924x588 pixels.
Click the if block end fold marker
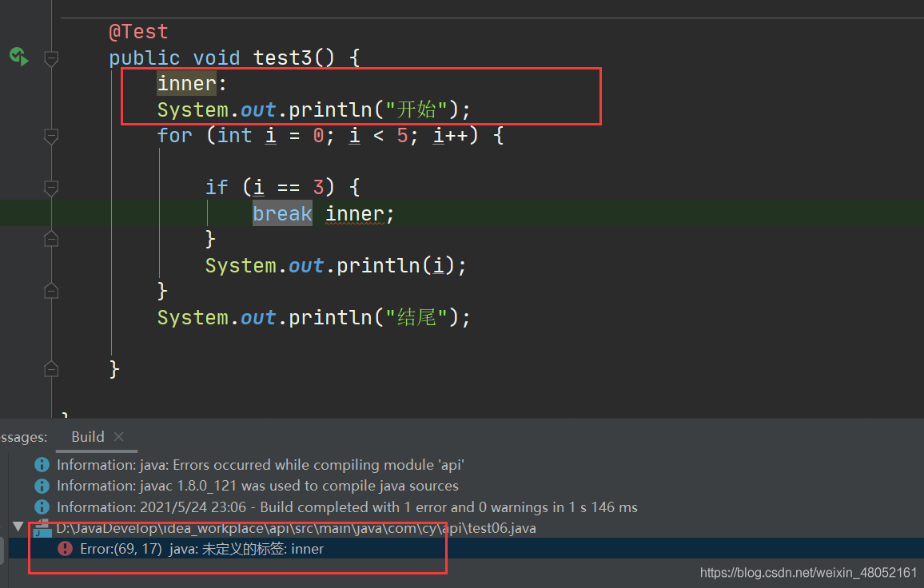(51, 239)
